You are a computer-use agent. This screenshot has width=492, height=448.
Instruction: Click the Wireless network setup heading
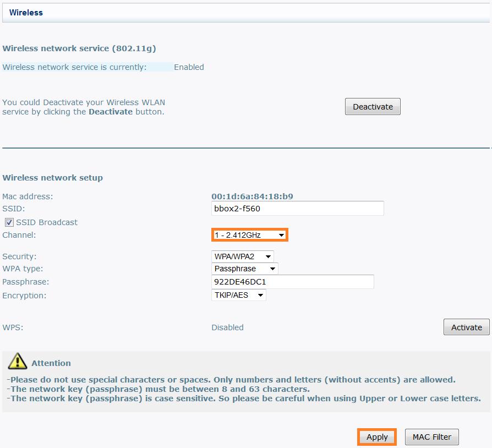pyautogui.click(x=52, y=178)
